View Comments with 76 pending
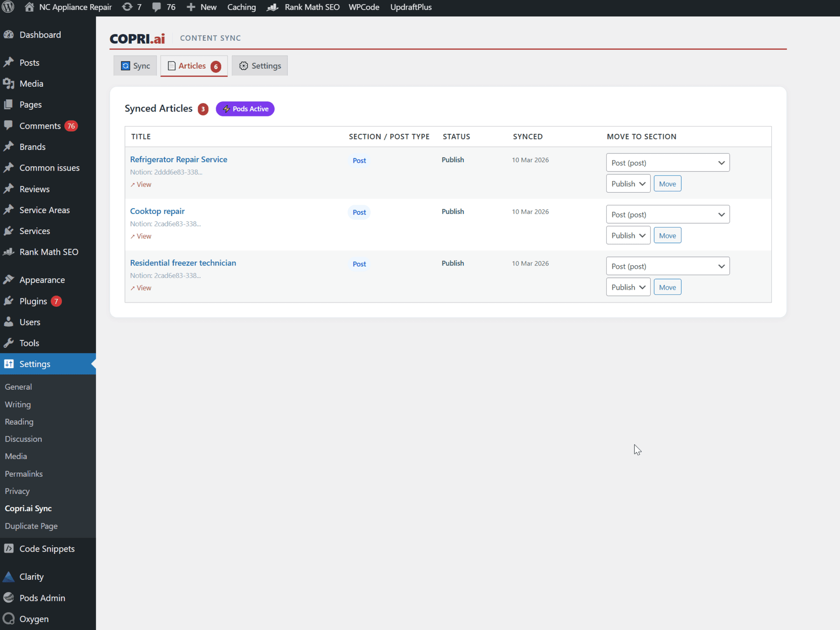Image resolution: width=840 pixels, height=630 pixels. click(x=40, y=126)
